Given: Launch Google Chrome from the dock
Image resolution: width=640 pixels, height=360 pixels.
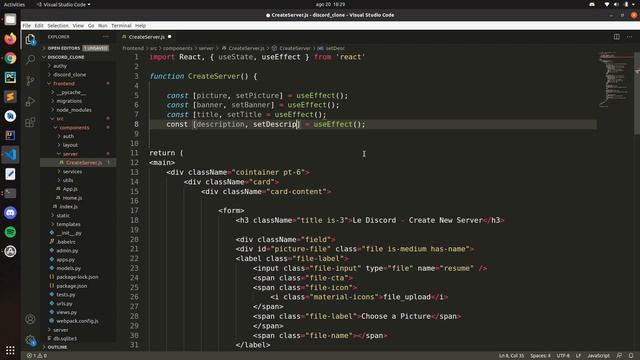Looking at the screenshot, I should [10, 58].
